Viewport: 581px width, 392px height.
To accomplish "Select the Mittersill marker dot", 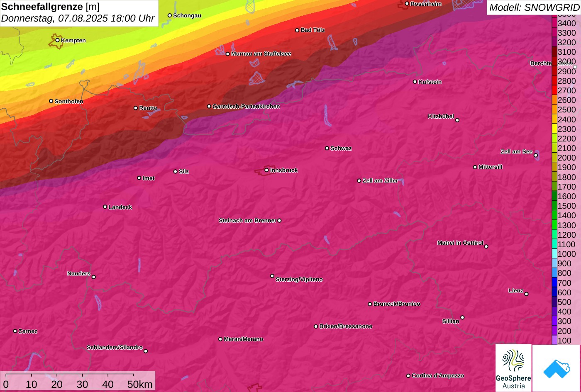I will coord(475,167).
